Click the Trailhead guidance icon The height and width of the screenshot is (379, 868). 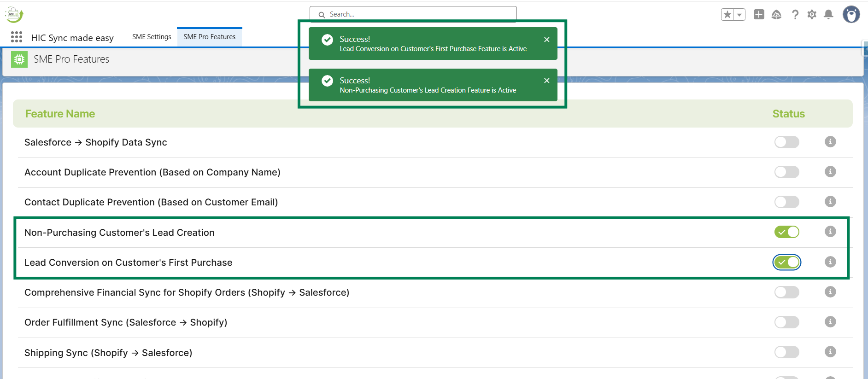(776, 15)
